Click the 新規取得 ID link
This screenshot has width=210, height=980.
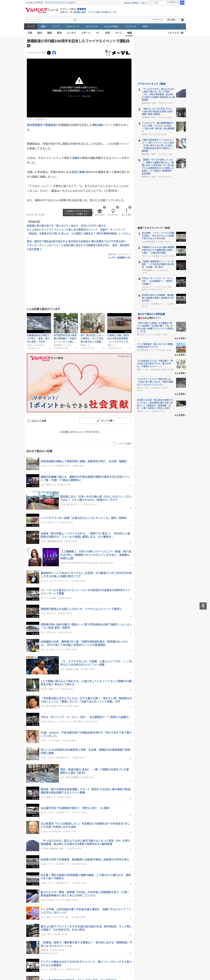point(82,9)
